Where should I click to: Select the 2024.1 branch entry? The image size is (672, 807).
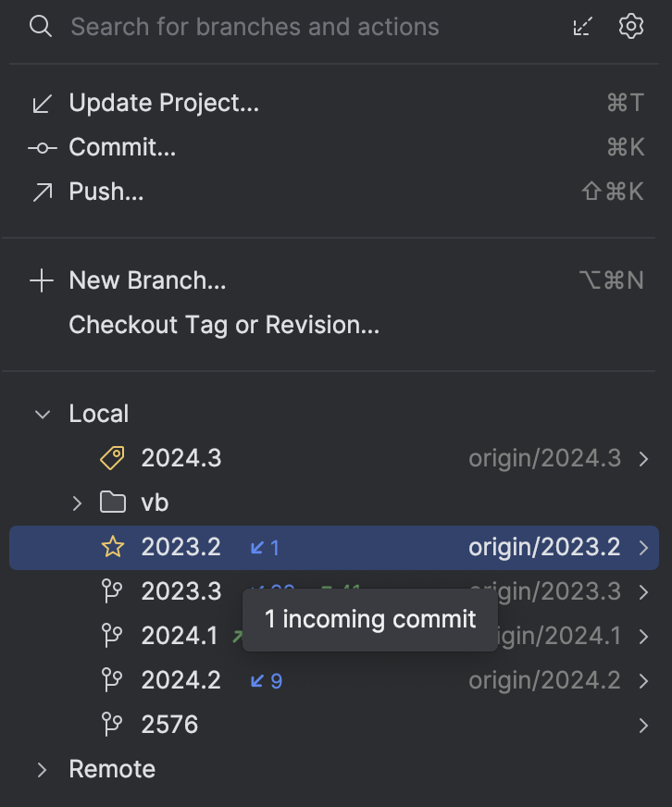[180, 636]
